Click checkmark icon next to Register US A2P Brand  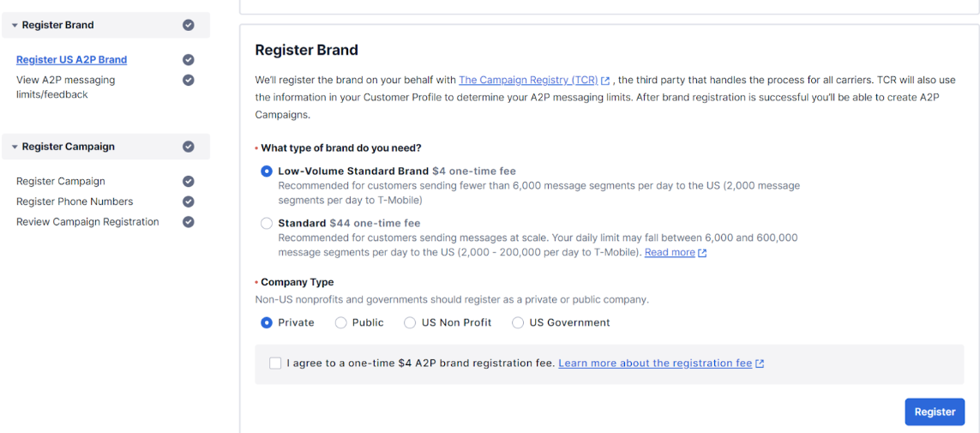pyautogui.click(x=188, y=59)
